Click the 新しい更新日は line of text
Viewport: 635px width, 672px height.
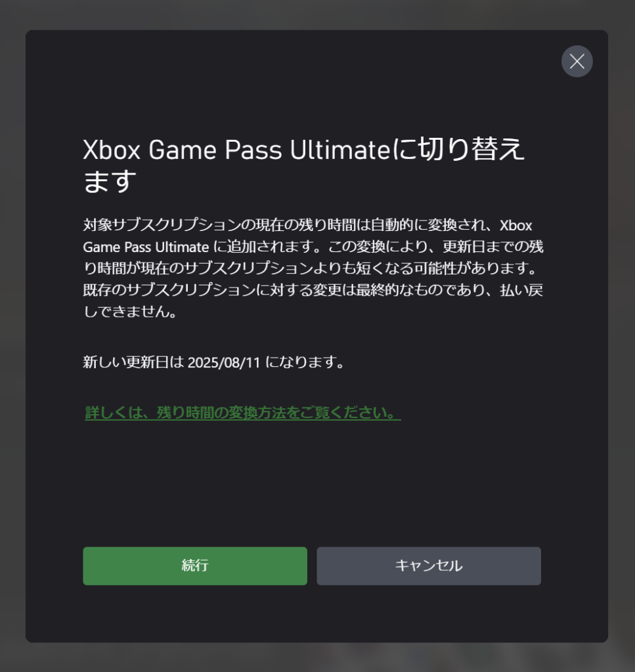pyautogui.click(x=213, y=362)
